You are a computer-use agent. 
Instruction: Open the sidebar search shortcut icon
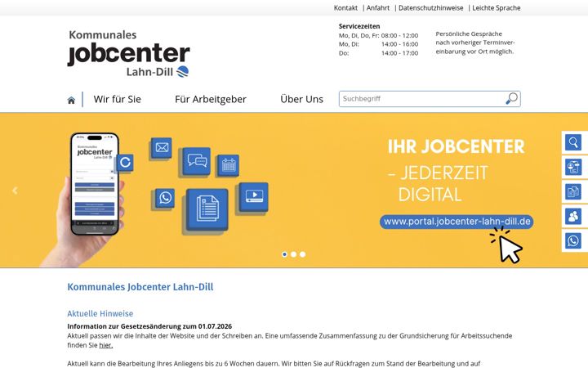click(x=573, y=142)
